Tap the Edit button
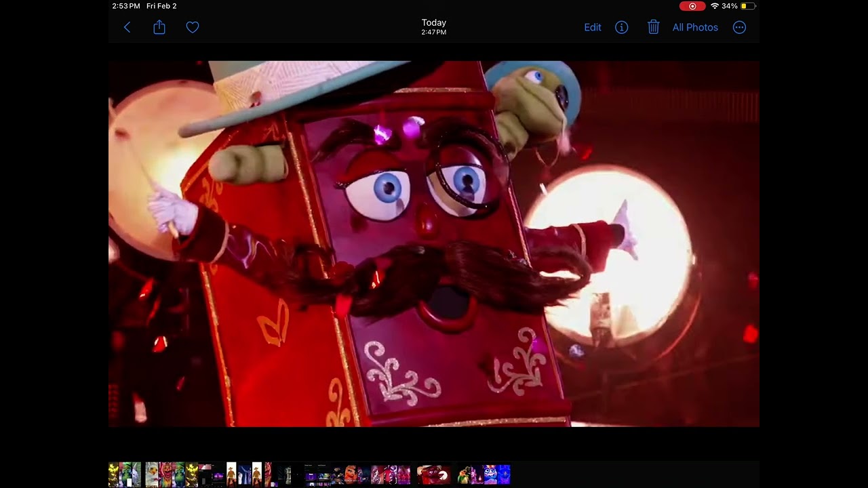The image size is (868, 488). click(x=593, y=27)
